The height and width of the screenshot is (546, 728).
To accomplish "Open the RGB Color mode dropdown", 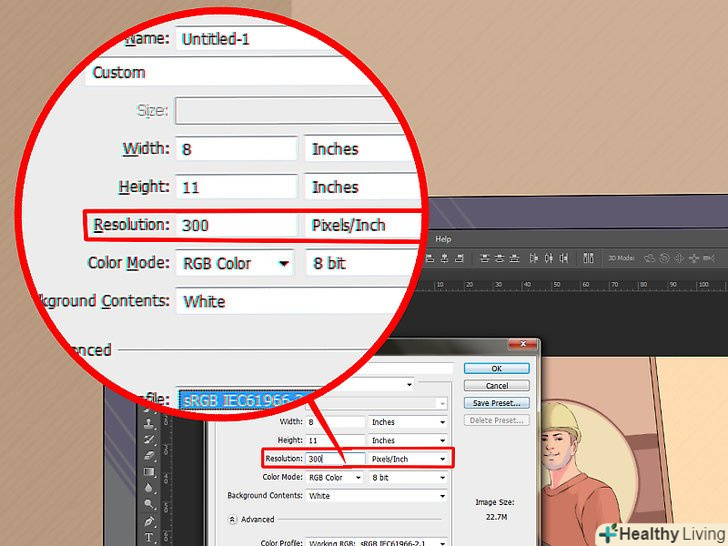I will point(334,477).
